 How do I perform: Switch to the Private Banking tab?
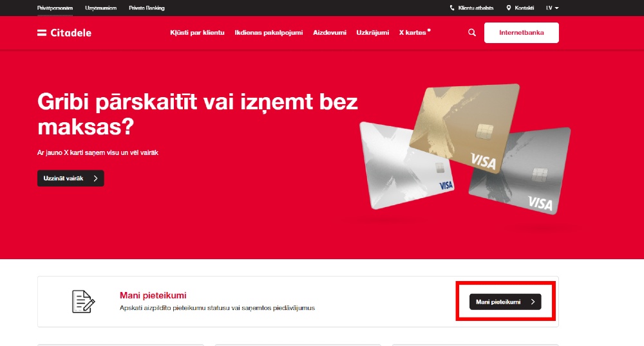(147, 8)
